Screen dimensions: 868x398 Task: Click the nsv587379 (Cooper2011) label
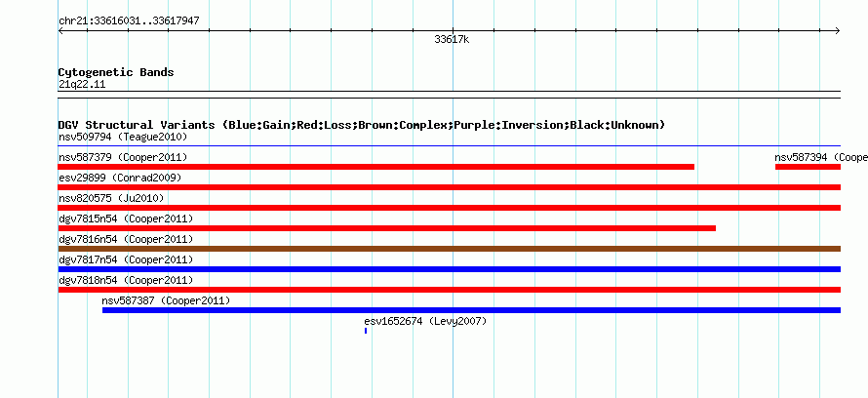coord(123,157)
